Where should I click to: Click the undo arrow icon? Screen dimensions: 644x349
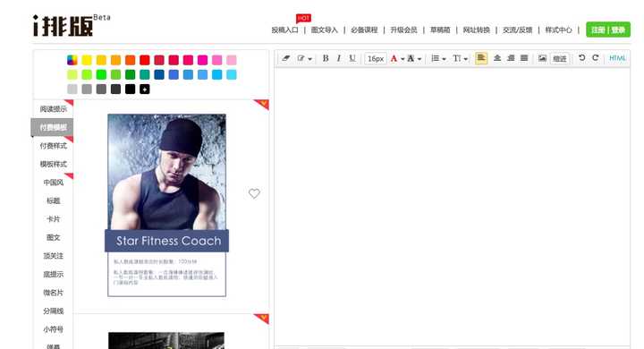[x=582, y=58]
